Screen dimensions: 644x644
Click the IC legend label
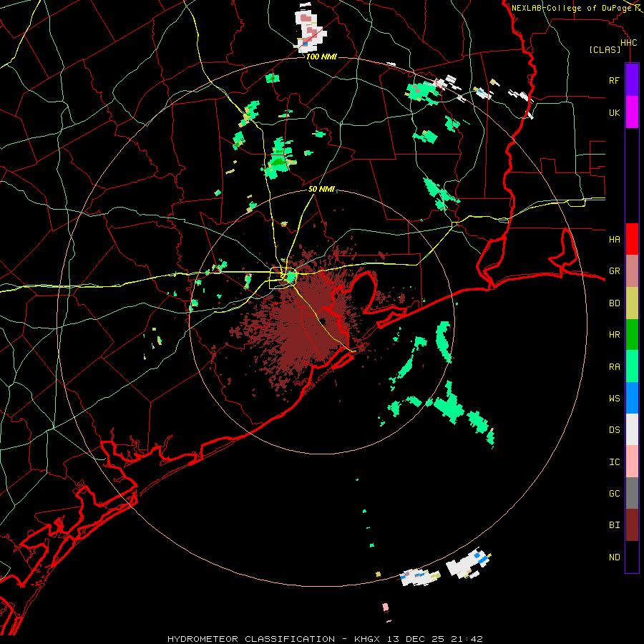(x=614, y=462)
